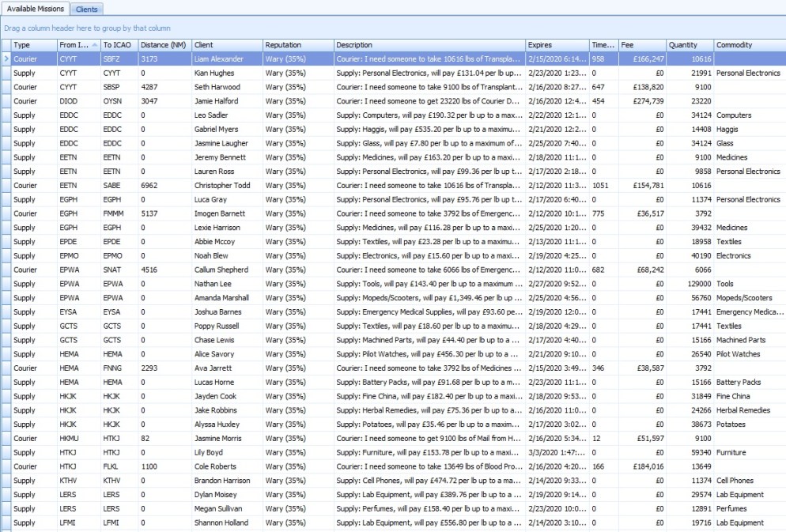Click the row indicator arrow beside first row

click(x=6, y=58)
